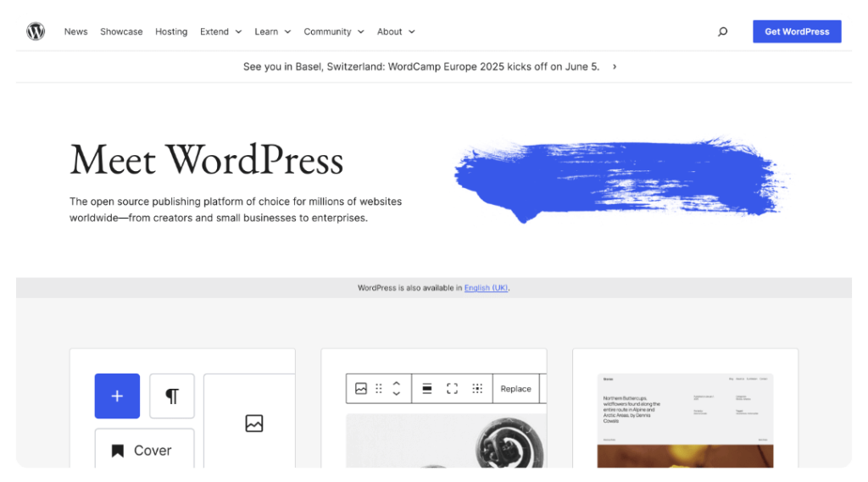
Task: Click the align icon in block toolbar
Action: 427,389
